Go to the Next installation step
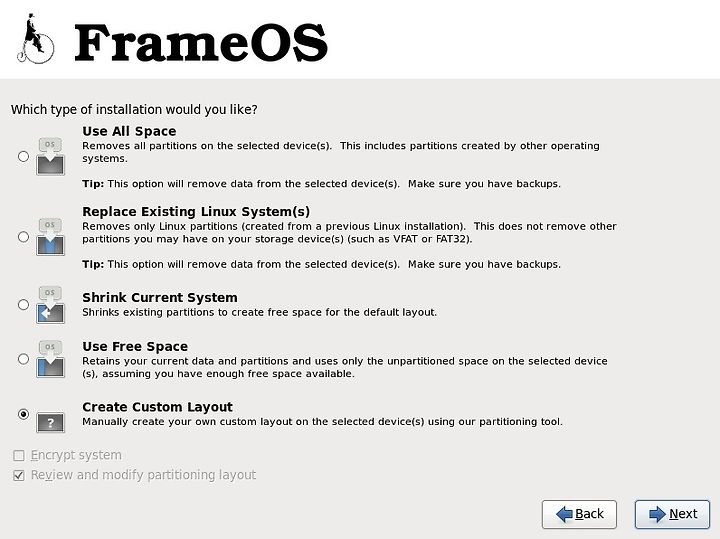720x539 pixels. point(672,514)
